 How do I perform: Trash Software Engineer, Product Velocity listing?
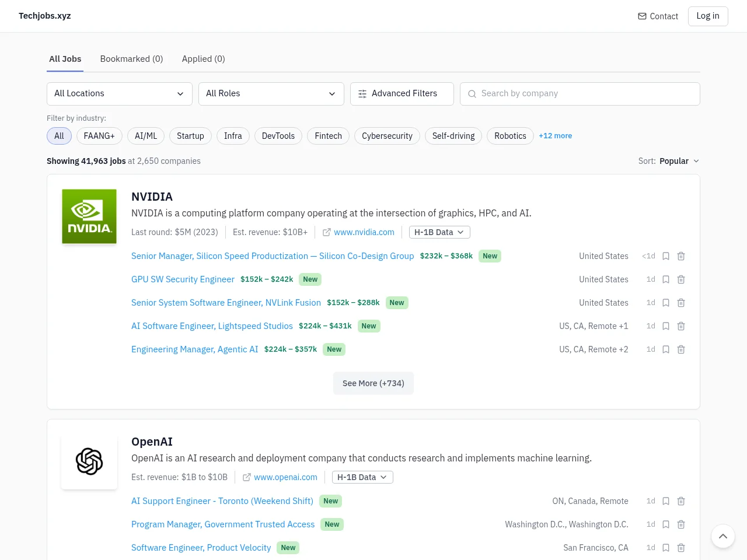click(681, 548)
